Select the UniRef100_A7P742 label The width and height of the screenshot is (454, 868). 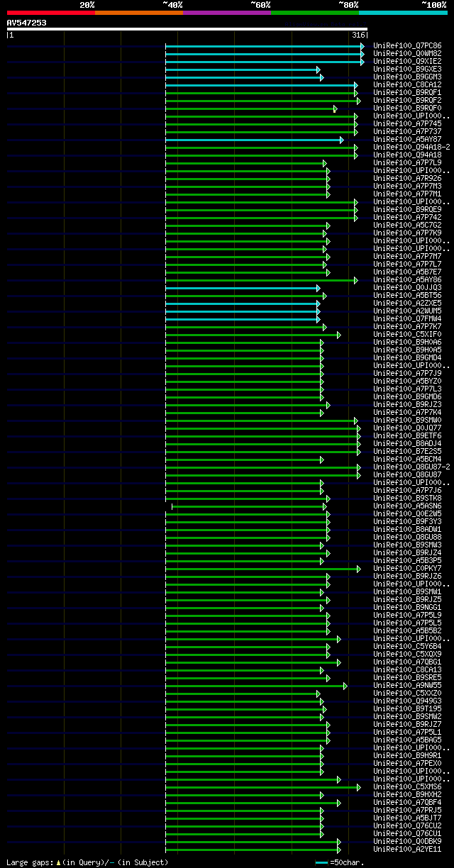pos(407,217)
